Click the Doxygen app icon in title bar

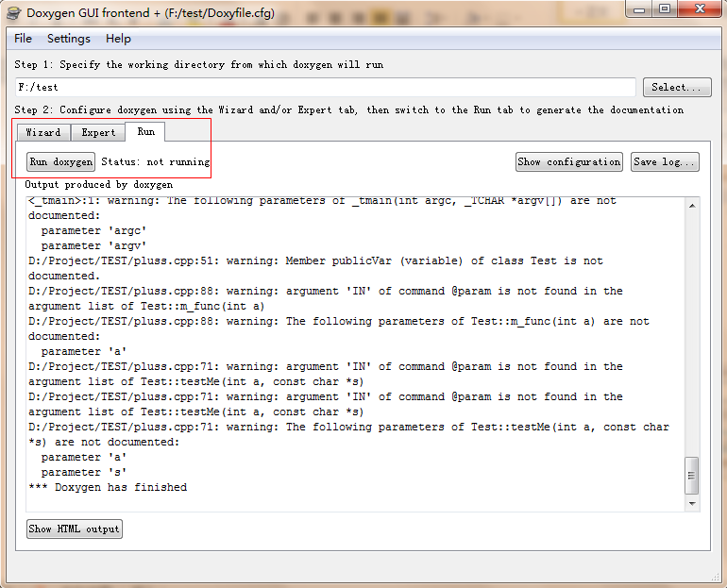tap(14, 13)
